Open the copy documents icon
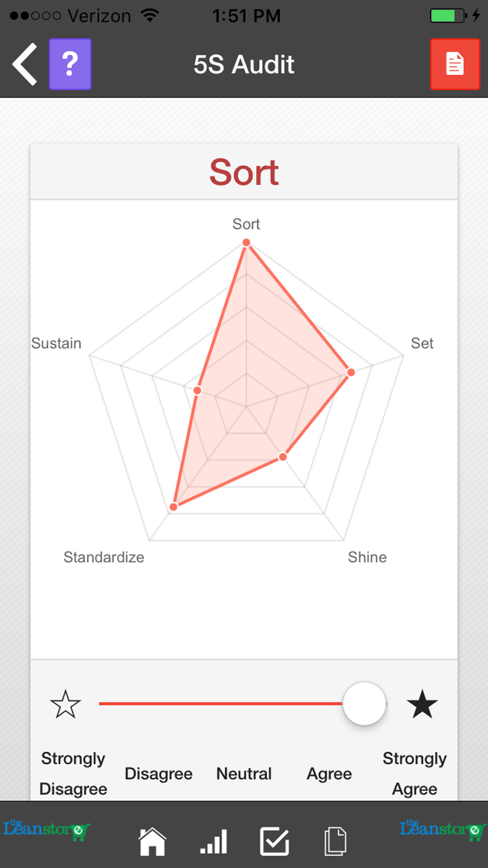This screenshot has height=868, width=488. pyautogui.click(x=335, y=842)
